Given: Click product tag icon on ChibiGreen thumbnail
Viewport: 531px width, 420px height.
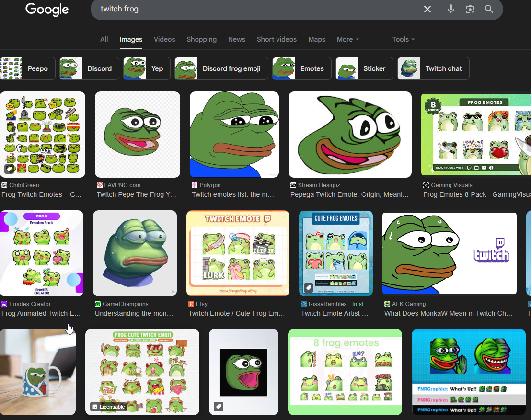Looking at the screenshot, I should (9, 169).
